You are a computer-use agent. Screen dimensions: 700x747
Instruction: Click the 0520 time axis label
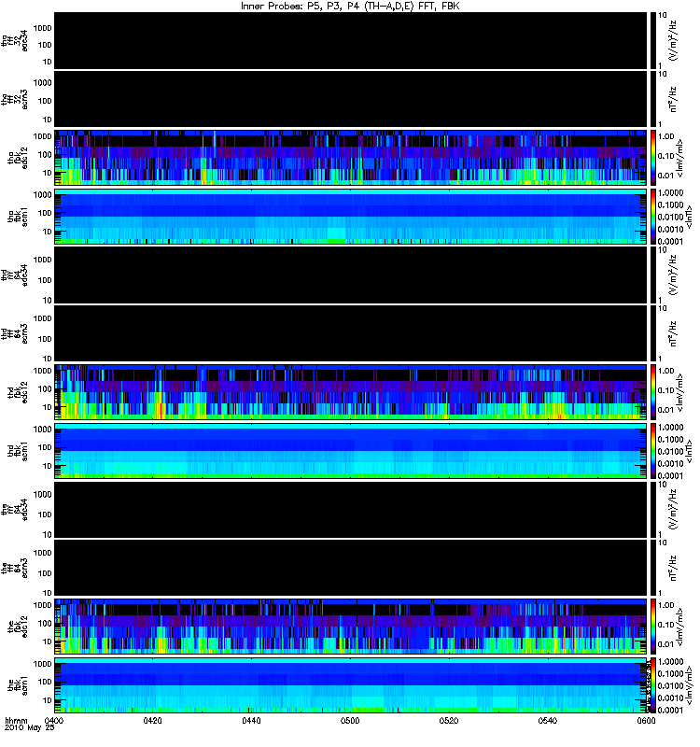pyautogui.click(x=449, y=721)
